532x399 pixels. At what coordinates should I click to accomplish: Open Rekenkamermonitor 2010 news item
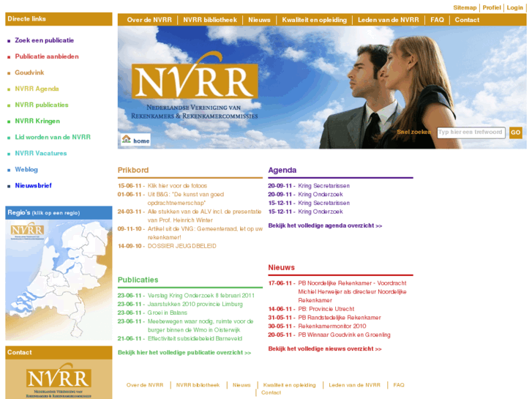331,327
